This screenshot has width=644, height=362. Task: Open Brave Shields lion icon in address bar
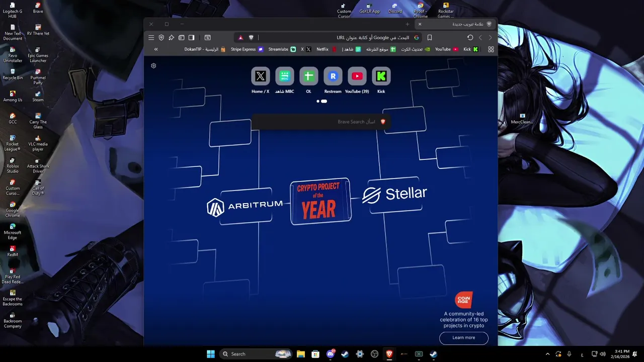pos(251,38)
